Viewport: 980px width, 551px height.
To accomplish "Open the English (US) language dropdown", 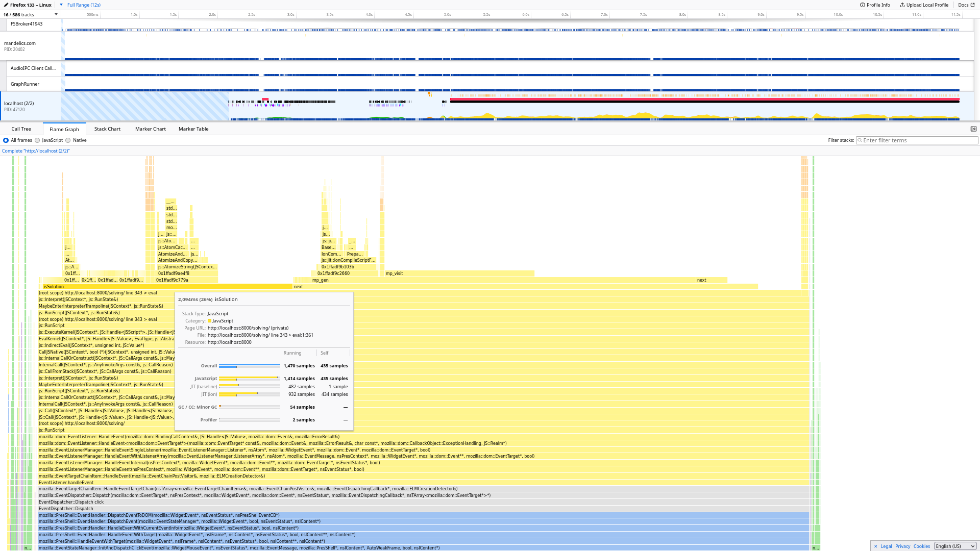I will pos(955,546).
